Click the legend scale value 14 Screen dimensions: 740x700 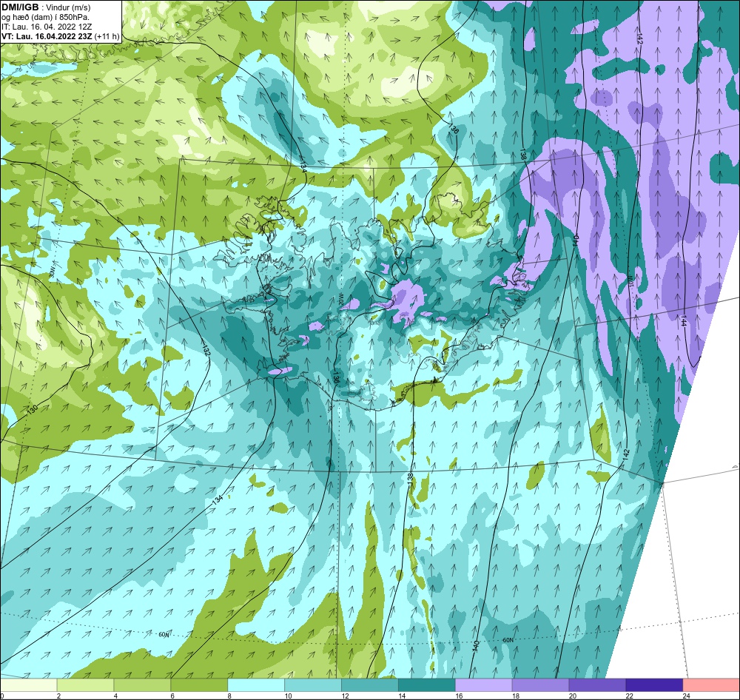pyautogui.click(x=402, y=696)
